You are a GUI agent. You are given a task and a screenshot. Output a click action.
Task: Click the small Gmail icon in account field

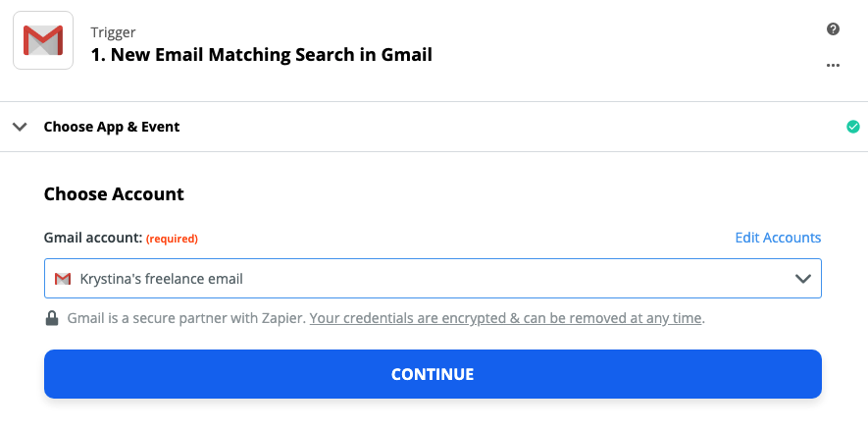tap(63, 279)
